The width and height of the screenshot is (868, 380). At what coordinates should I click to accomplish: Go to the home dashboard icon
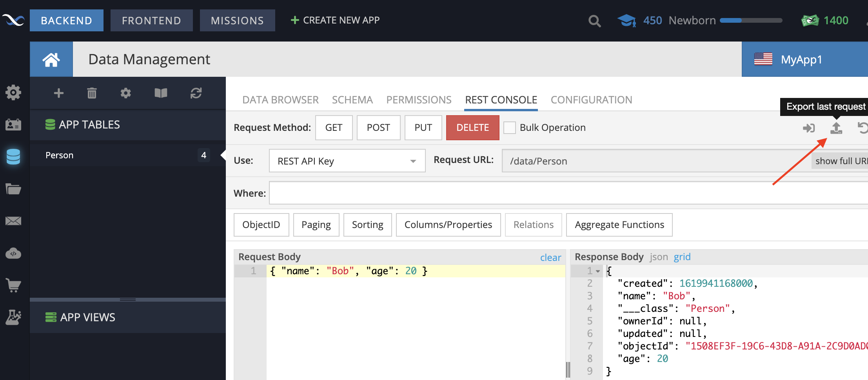(51, 60)
